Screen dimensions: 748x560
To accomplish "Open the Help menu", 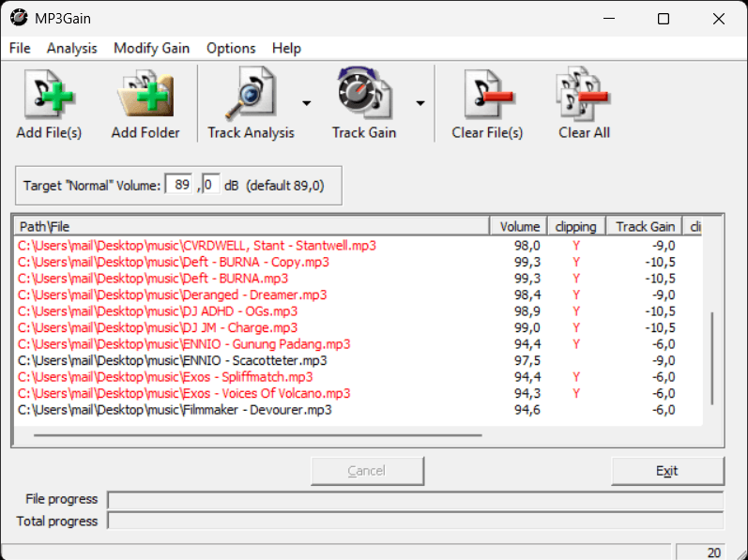I will click(286, 48).
